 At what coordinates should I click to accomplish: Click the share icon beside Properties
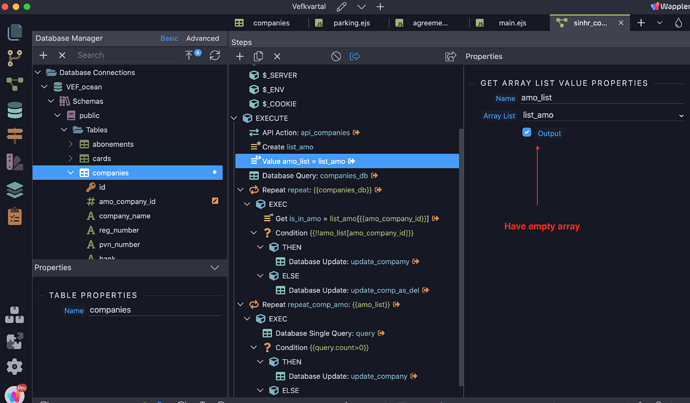pyautogui.click(x=450, y=56)
